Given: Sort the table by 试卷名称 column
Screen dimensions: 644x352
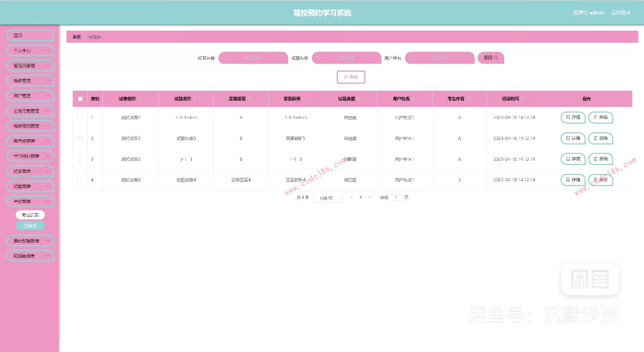Looking at the screenshot, I should click(x=139, y=99).
